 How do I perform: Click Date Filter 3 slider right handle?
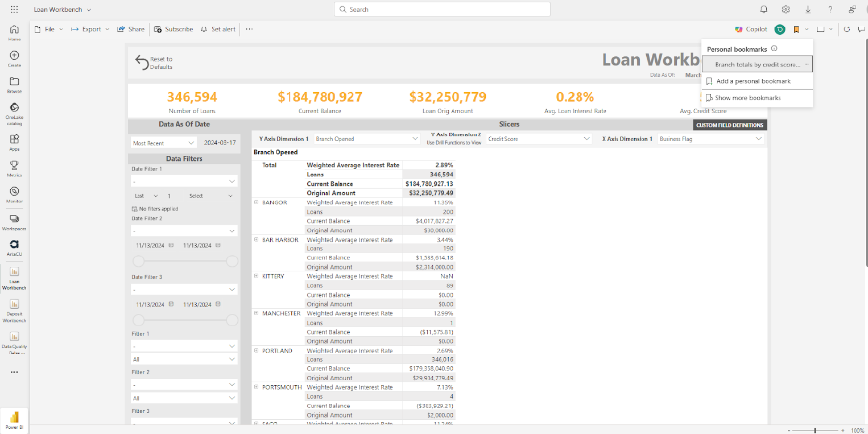(232, 320)
